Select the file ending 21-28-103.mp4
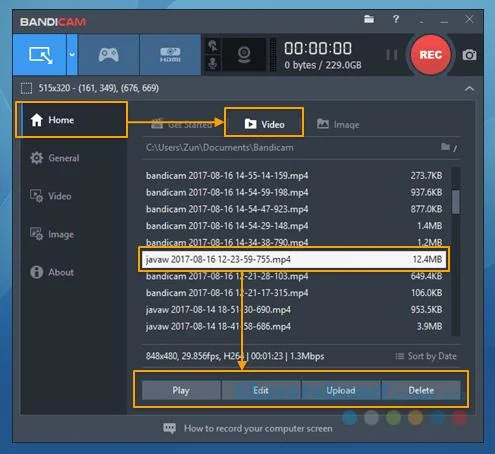The height and width of the screenshot is (454, 495). pos(294,276)
